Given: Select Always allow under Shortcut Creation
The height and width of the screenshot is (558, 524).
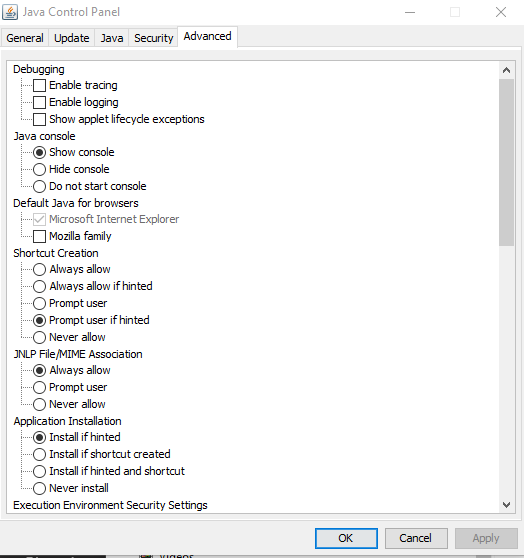Looking at the screenshot, I should tap(39, 269).
